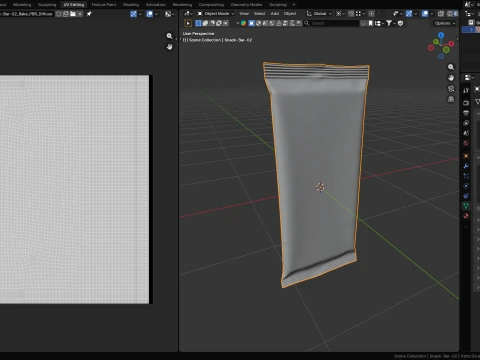Pin the image in the UV editor
This screenshot has height=360, width=480.
(x=89, y=14)
